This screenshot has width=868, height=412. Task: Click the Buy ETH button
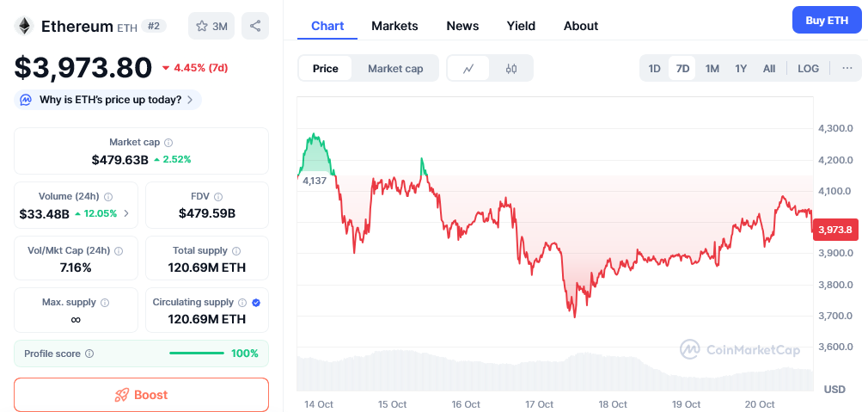click(826, 20)
